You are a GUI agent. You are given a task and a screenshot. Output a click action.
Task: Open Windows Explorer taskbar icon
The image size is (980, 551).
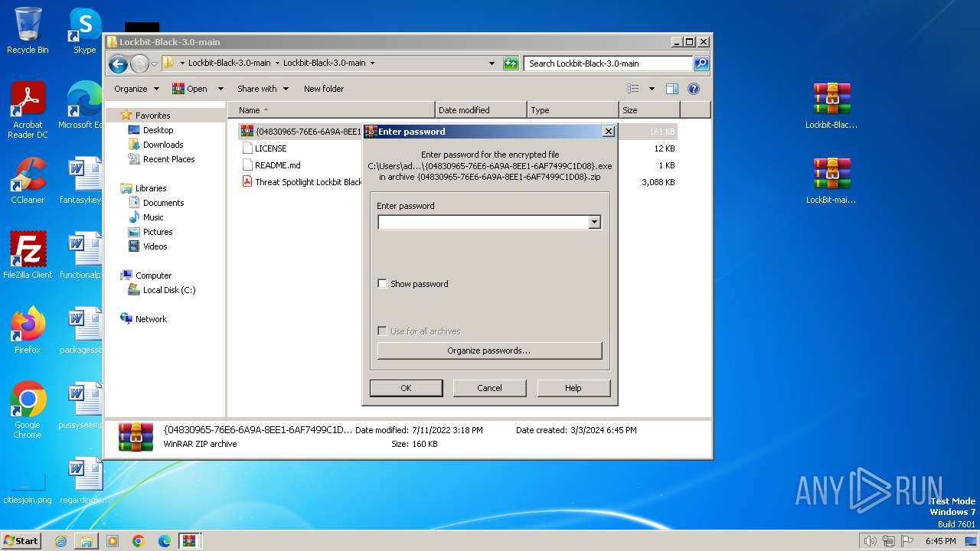pos(87,541)
